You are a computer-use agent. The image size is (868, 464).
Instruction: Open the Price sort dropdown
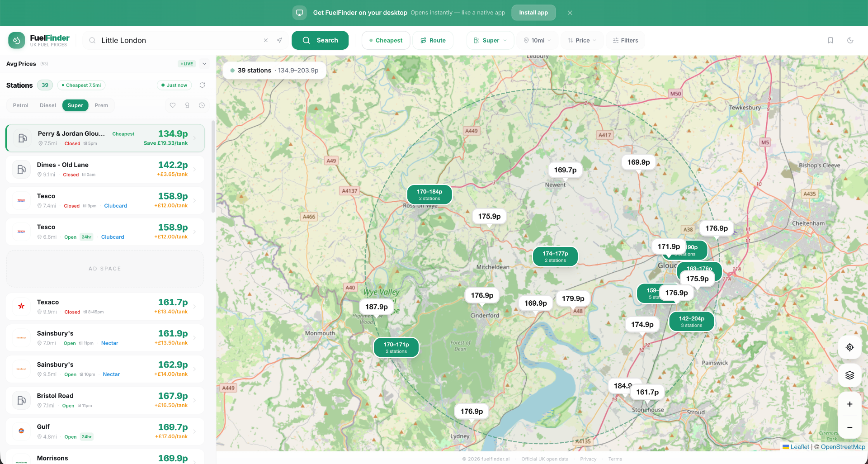[582, 40]
